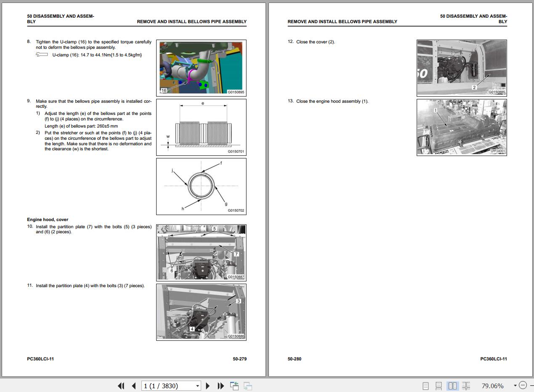Click cover photo G0150885

(x=462, y=68)
